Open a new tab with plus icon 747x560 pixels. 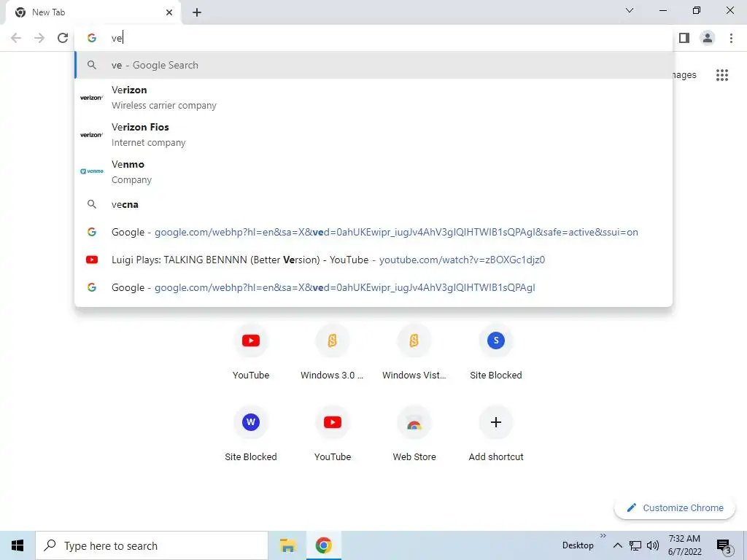[x=197, y=12]
